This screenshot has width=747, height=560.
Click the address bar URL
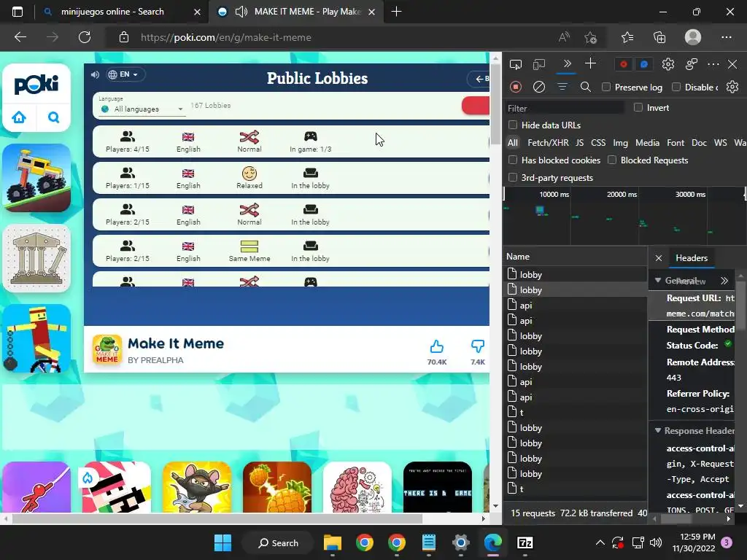[226, 37]
